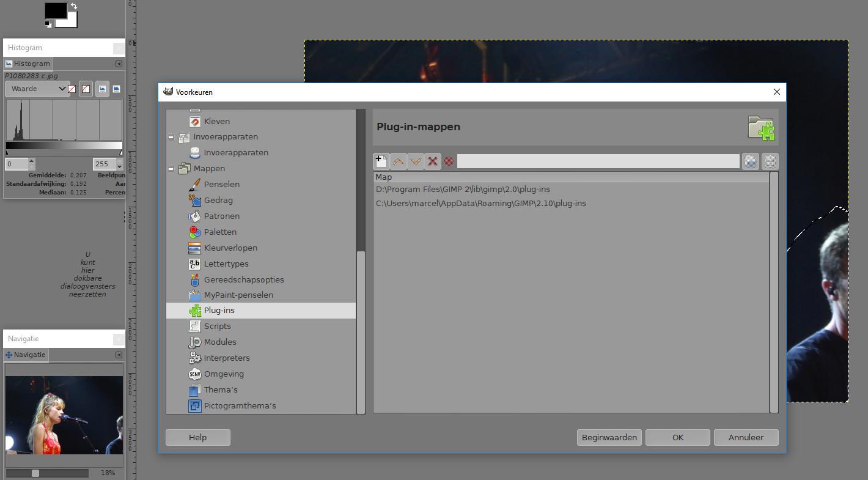Select Plug-ins in the preferences tree
The image size is (868, 480).
261,311
